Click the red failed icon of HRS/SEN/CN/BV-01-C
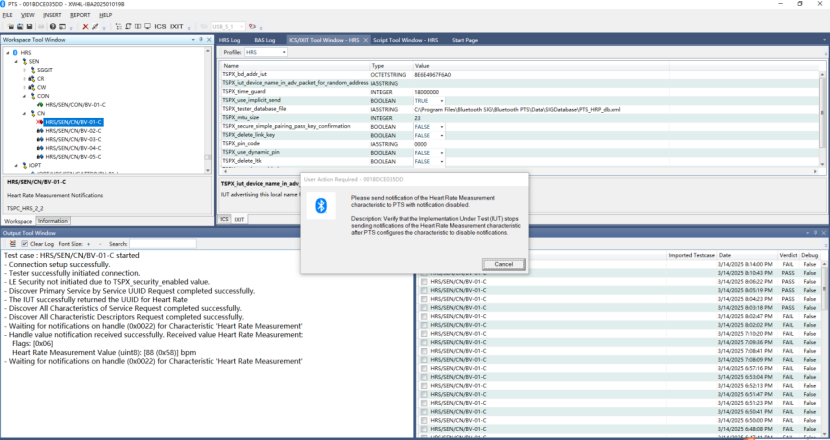Image resolution: width=830 pixels, height=440 pixels. (40, 122)
